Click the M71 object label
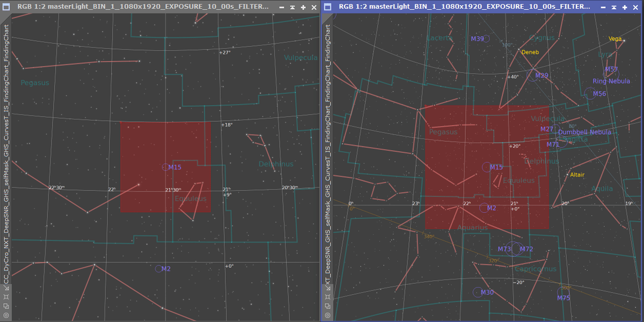The height and width of the screenshot is (322, 644). coord(553,144)
